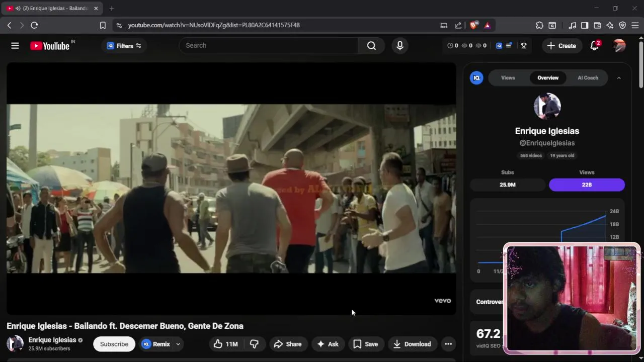The width and height of the screenshot is (644, 362).
Task: Open the Brave Leo AI sparkle icon
Action: tap(610, 25)
